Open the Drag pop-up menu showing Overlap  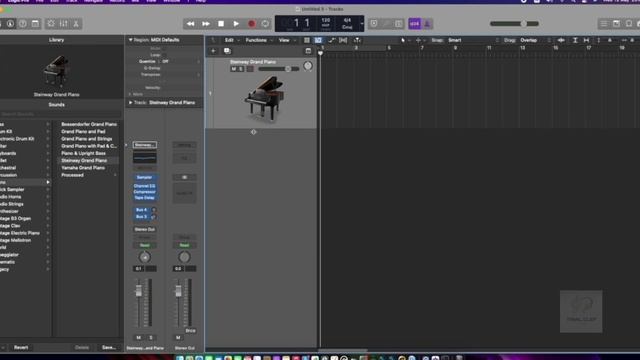(x=536, y=40)
